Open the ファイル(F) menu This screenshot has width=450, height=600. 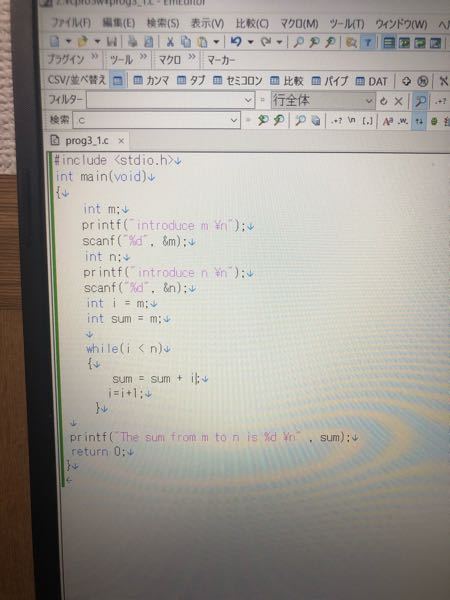70,23
